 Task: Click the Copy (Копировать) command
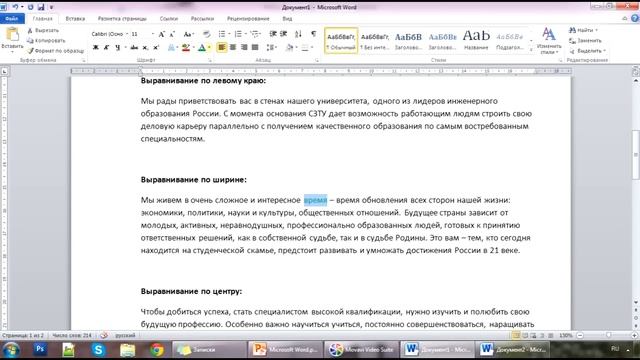click(46, 40)
